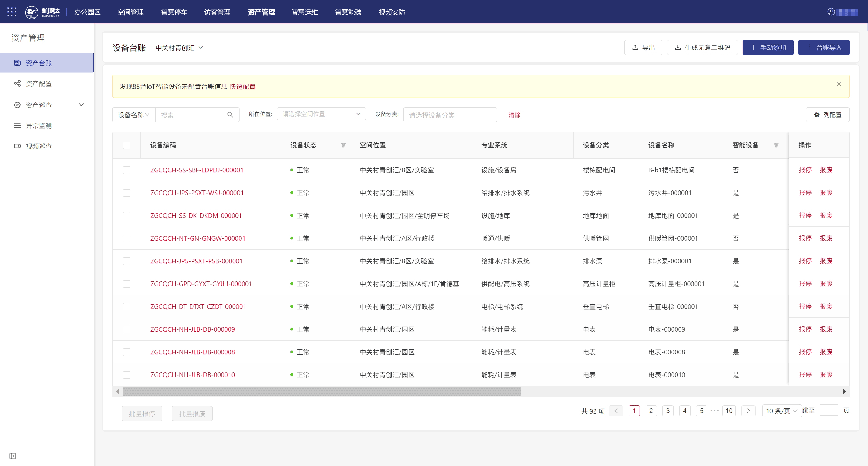
Task: Open the app grid launcher icon
Action: (x=12, y=12)
